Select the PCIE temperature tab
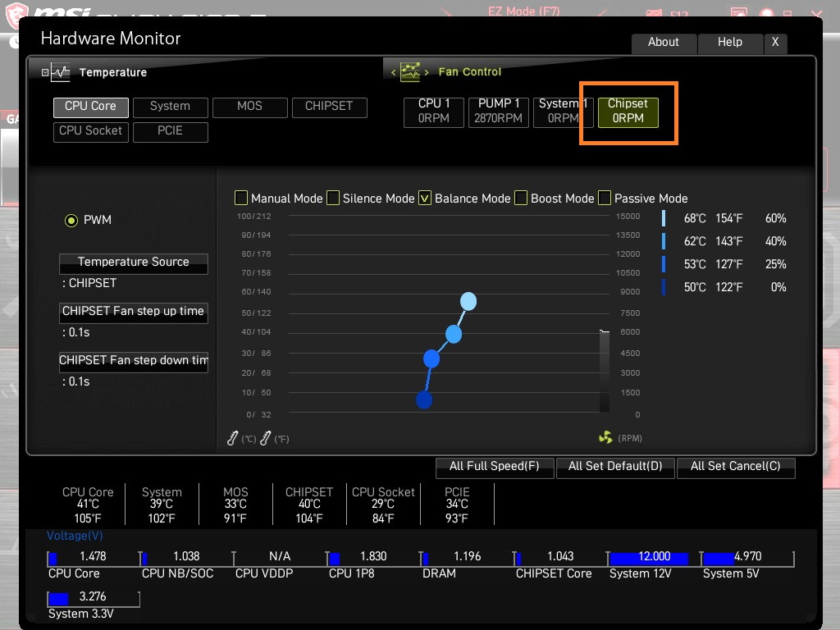The width and height of the screenshot is (840, 630). (171, 132)
